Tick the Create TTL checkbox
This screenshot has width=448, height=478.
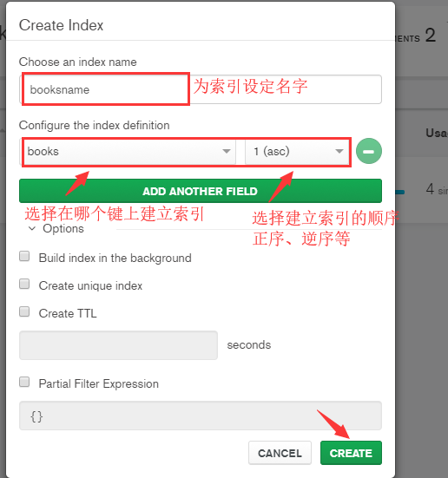click(24, 311)
